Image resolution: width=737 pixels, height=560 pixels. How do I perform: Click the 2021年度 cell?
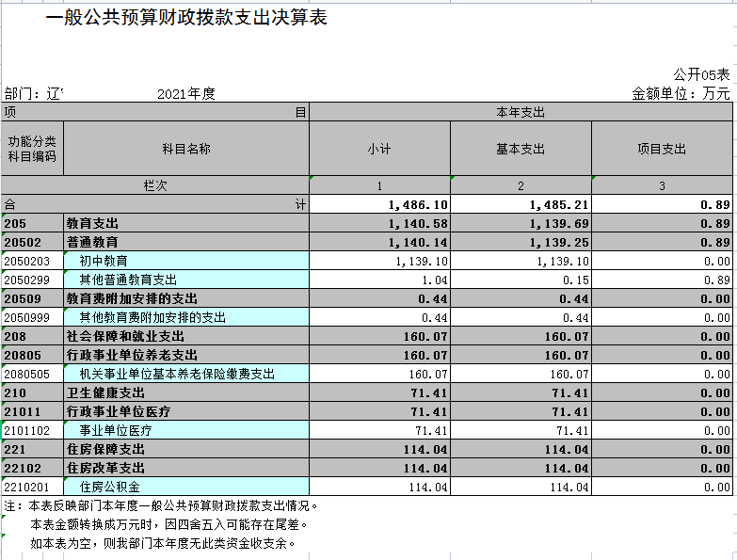pos(186,93)
